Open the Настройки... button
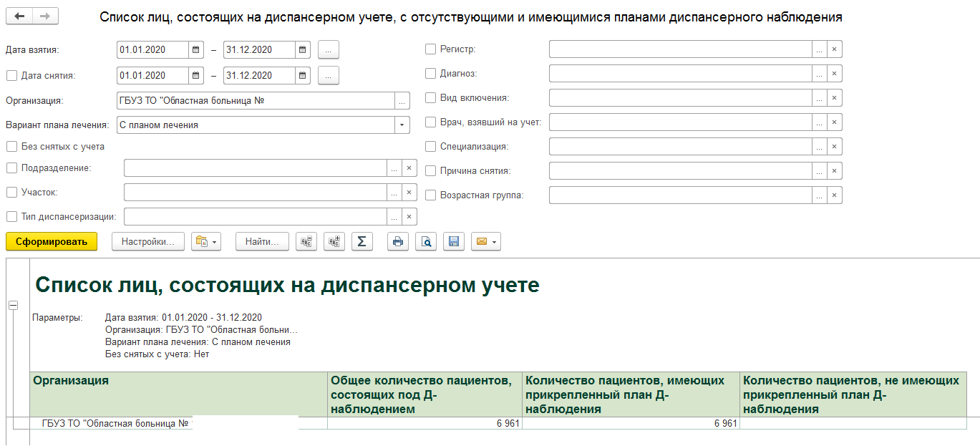This screenshot has width=980, height=446. (x=147, y=242)
